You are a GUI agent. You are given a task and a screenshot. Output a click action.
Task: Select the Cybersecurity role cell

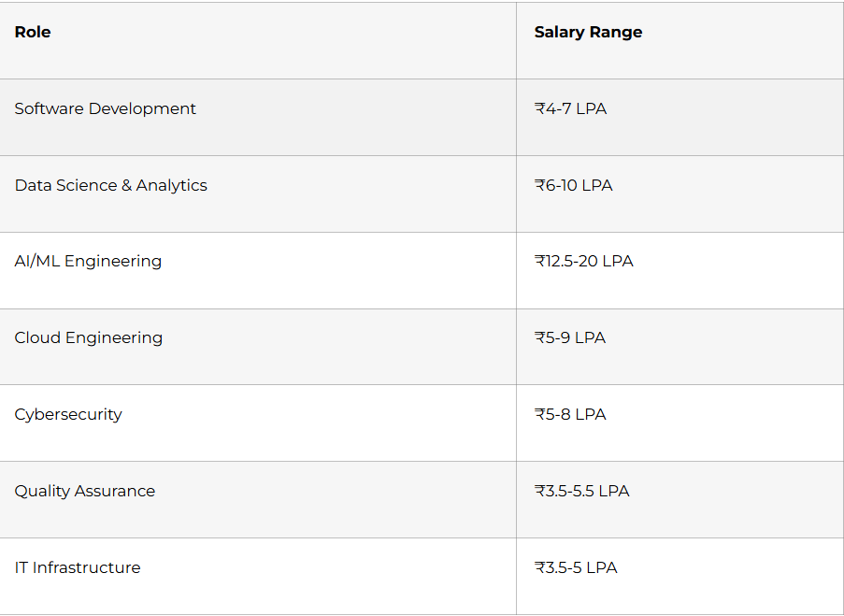tap(68, 415)
